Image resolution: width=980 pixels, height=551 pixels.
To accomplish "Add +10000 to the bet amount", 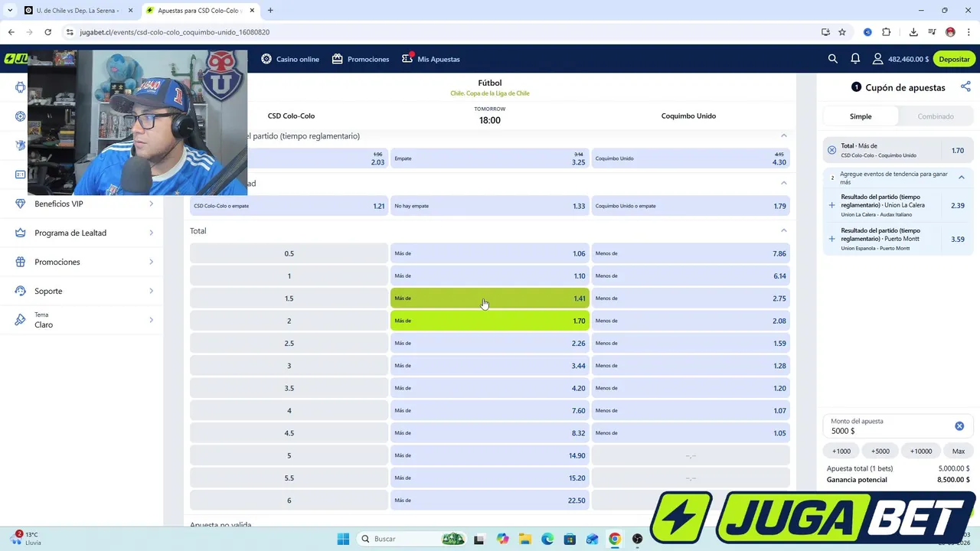I will click(920, 451).
